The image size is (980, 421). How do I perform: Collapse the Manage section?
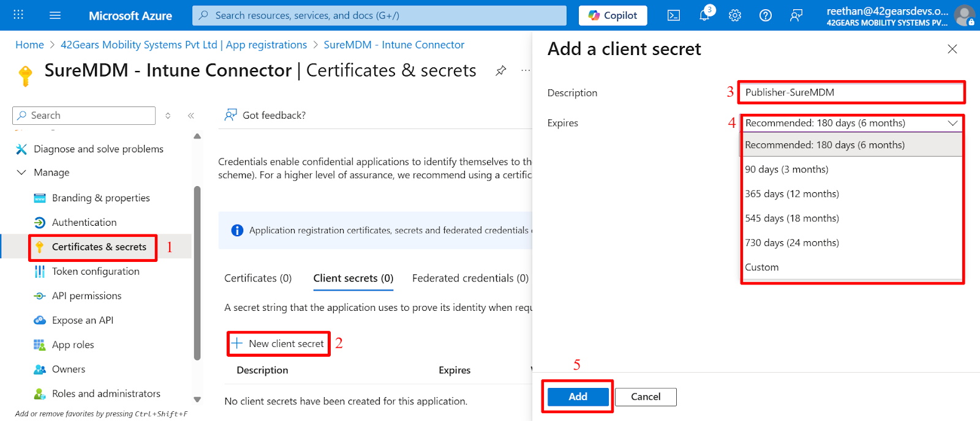pos(21,173)
